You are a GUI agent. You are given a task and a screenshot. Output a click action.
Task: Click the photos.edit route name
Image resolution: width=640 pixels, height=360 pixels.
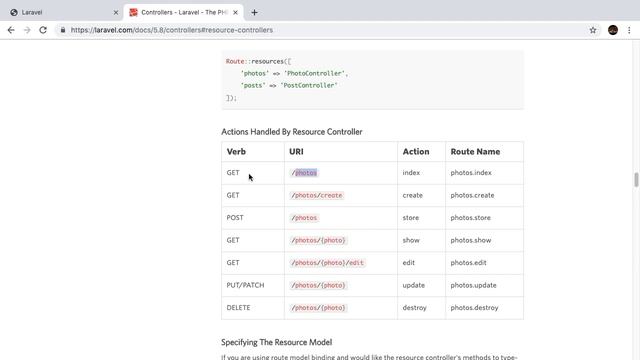pyautogui.click(x=469, y=263)
